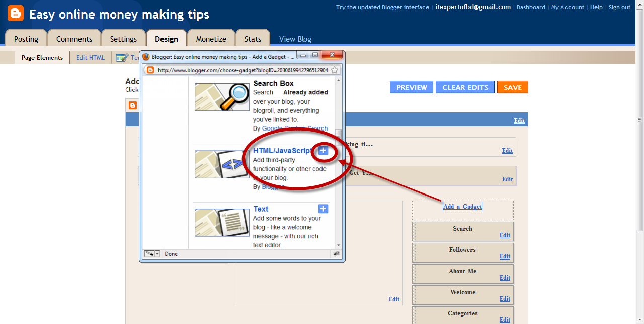Image resolution: width=644 pixels, height=324 pixels.
Task: Click the Sign out link
Action: 619,7
